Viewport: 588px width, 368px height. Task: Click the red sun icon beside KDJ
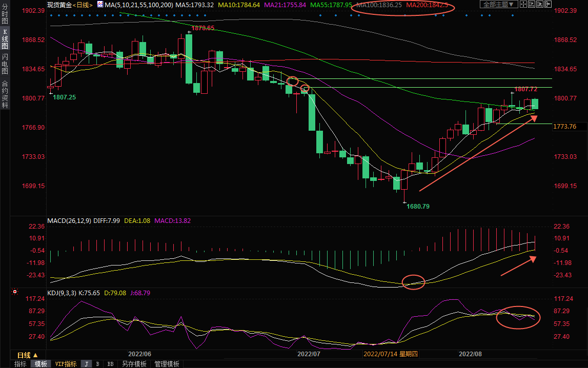(x=15, y=293)
